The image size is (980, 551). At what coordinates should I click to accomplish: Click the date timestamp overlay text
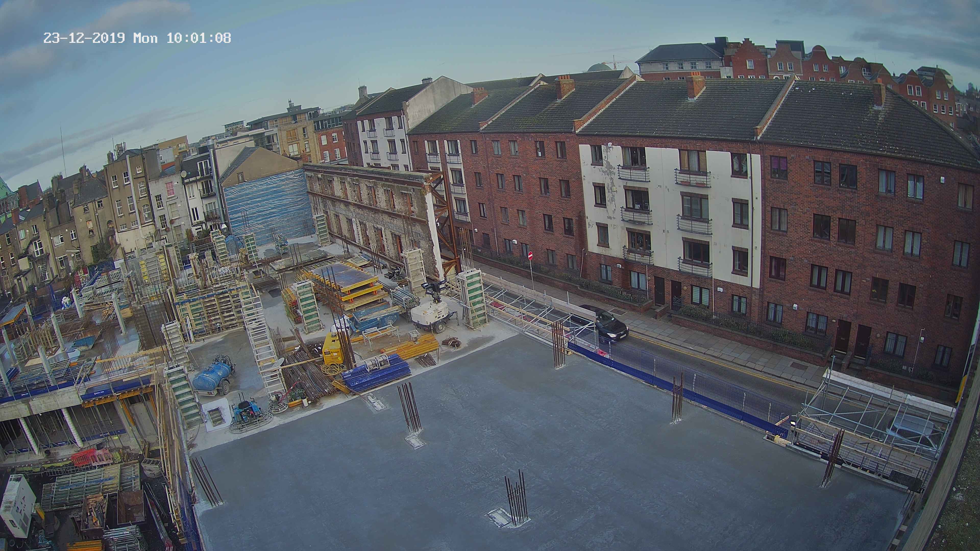(84, 38)
